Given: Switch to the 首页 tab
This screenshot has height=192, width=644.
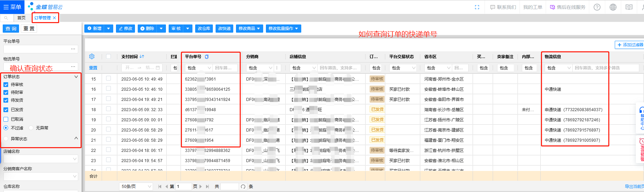Looking at the screenshot, I should coord(21,18).
